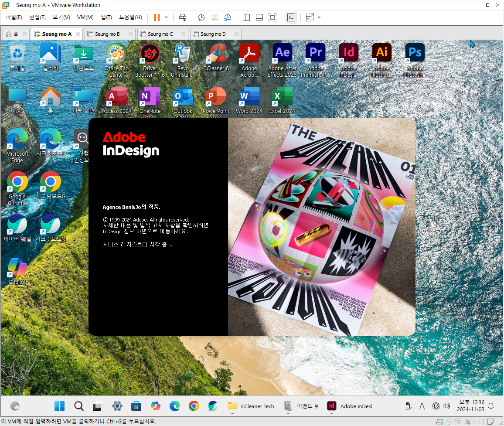Image resolution: width=504 pixels, height=426 pixels.
Task: Pause the virtual machine with the orange button
Action: pos(157,17)
